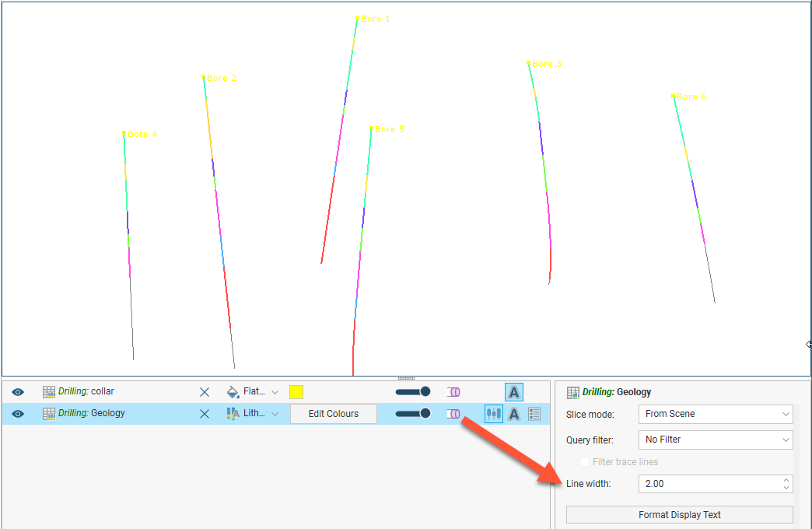Select the Drilling: collar row label
Image resolution: width=812 pixels, height=529 pixels.
coord(86,391)
